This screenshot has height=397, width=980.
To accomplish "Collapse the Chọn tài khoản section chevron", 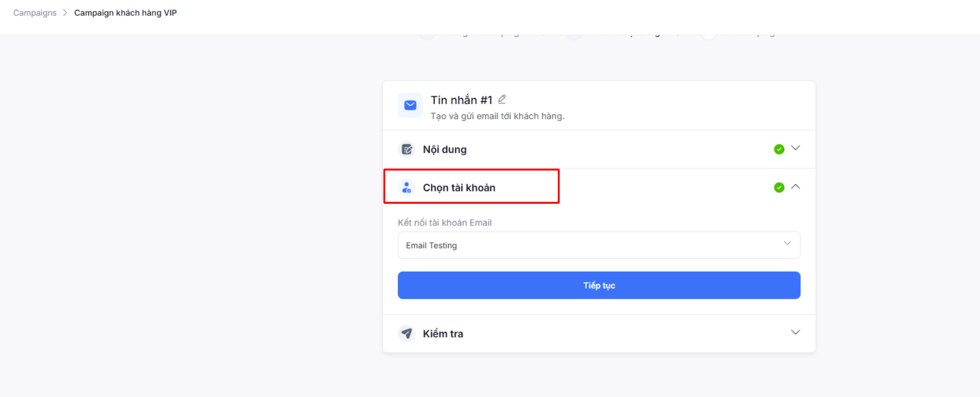I will (796, 187).
